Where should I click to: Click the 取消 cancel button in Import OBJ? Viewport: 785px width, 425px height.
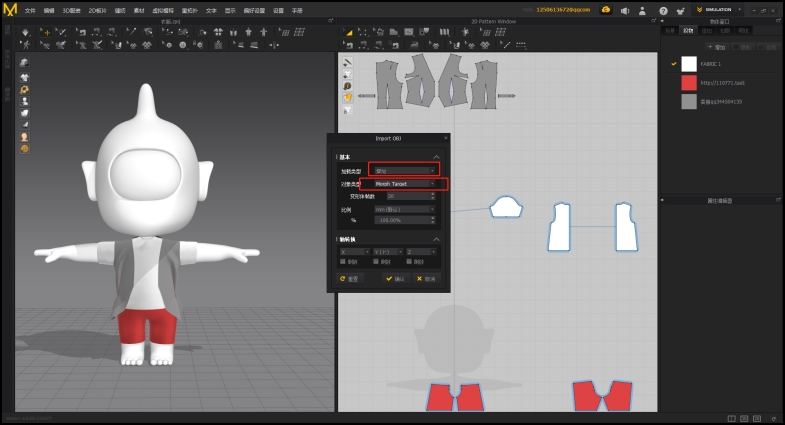(425, 279)
